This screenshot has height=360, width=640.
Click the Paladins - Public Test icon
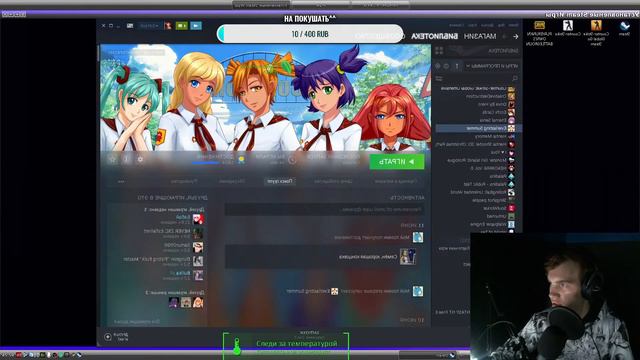coord(511,184)
